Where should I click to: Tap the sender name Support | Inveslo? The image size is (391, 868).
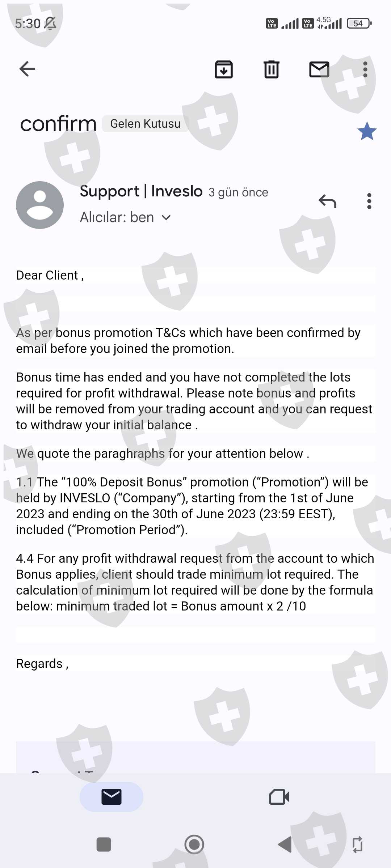pyautogui.click(x=141, y=191)
